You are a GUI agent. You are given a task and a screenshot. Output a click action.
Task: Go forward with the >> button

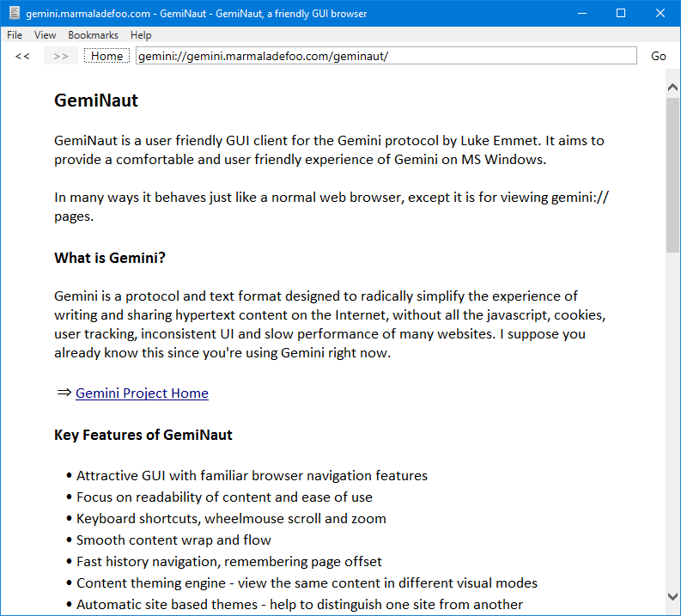point(60,56)
